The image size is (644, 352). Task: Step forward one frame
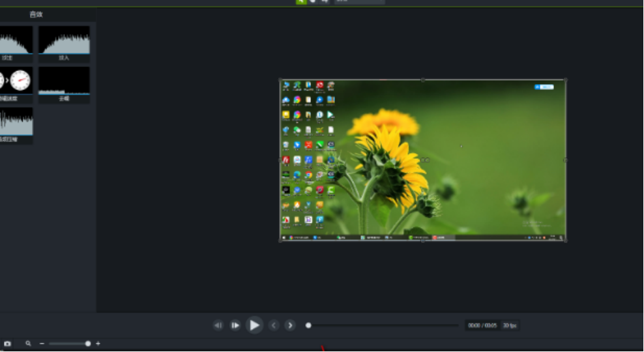click(x=235, y=325)
